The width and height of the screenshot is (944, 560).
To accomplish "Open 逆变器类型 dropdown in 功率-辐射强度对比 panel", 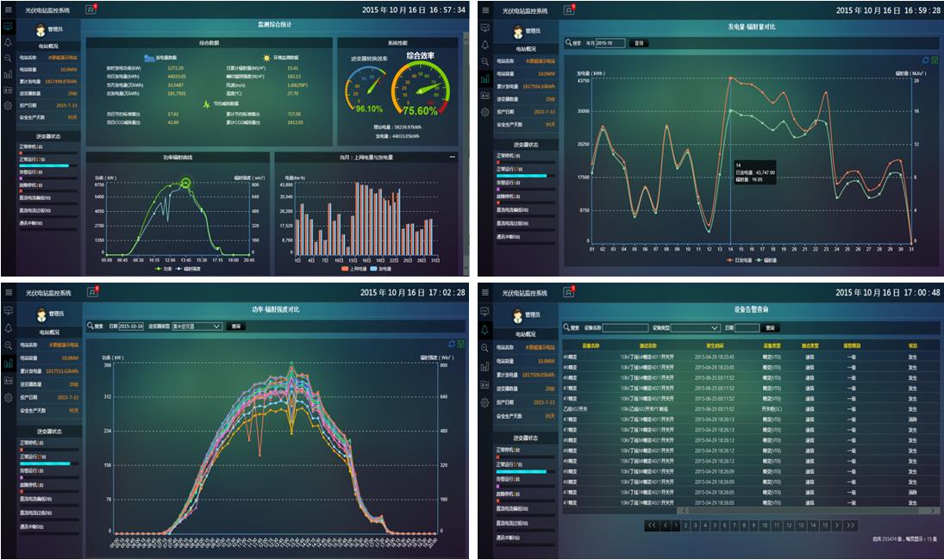I will point(197,327).
